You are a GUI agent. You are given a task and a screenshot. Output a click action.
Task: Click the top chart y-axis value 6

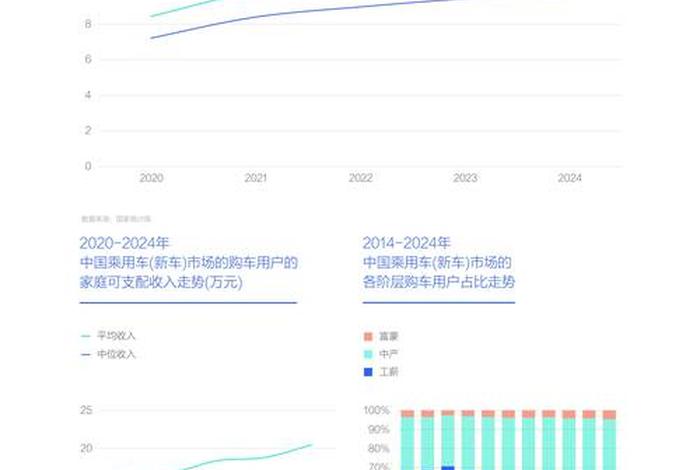pyautogui.click(x=88, y=59)
